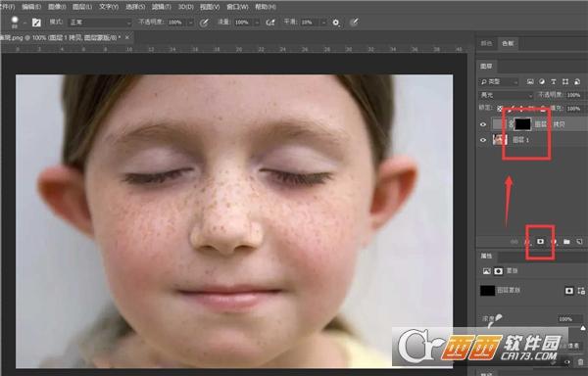Switch to the Color (颜色) panel tab
This screenshot has height=376, width=588.
(486, 43)
